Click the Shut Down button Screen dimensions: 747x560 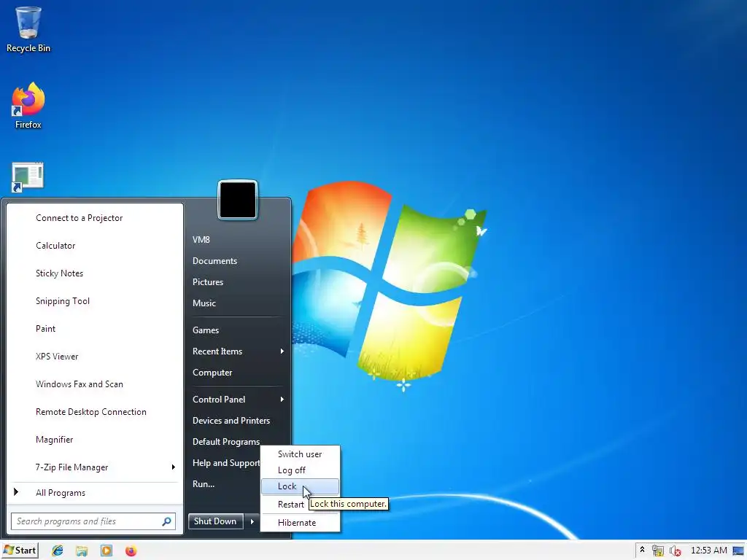[215, 521]
